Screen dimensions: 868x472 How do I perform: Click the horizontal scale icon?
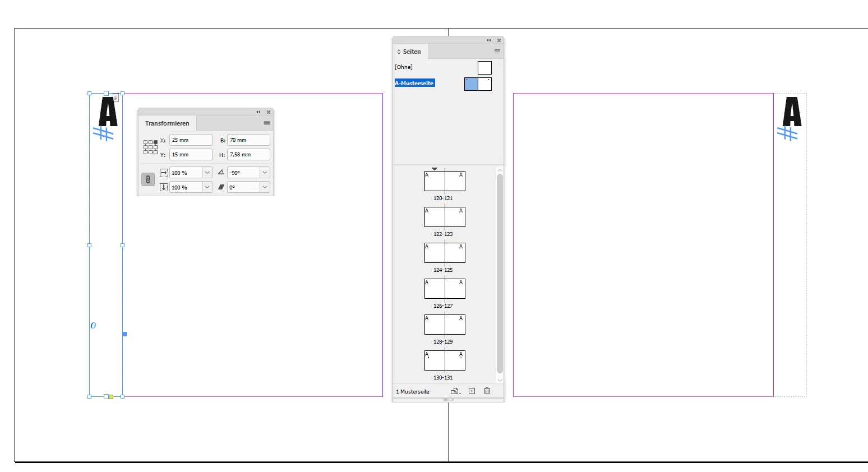coord(164,173)
